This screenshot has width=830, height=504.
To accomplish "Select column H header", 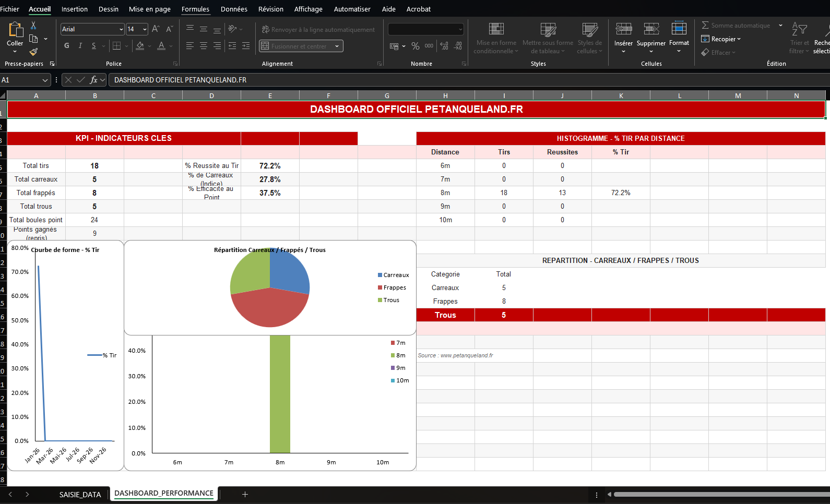I will [445, 95].
